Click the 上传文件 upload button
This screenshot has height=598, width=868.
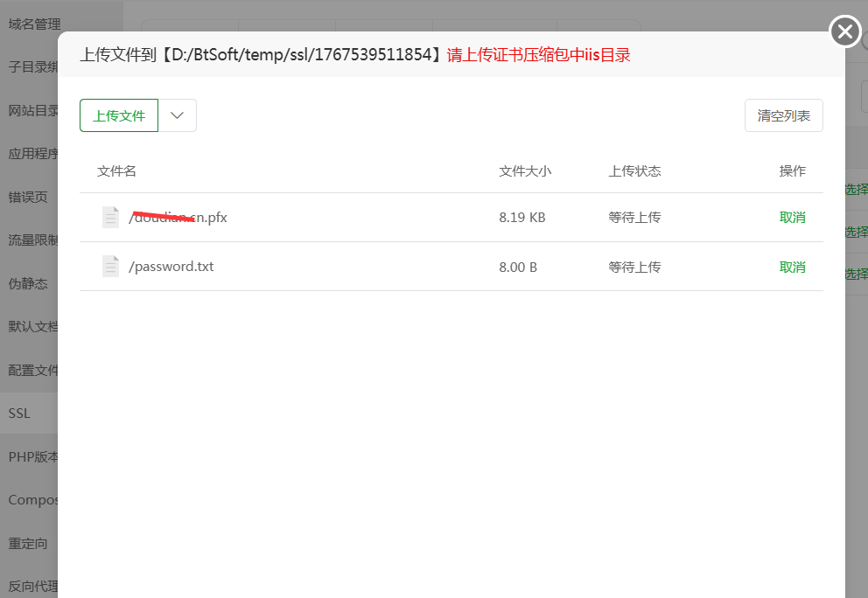point(118,115)
